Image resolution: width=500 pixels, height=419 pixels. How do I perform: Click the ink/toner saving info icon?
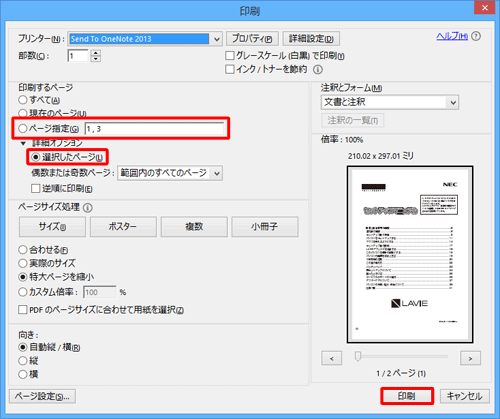(318, 70)
